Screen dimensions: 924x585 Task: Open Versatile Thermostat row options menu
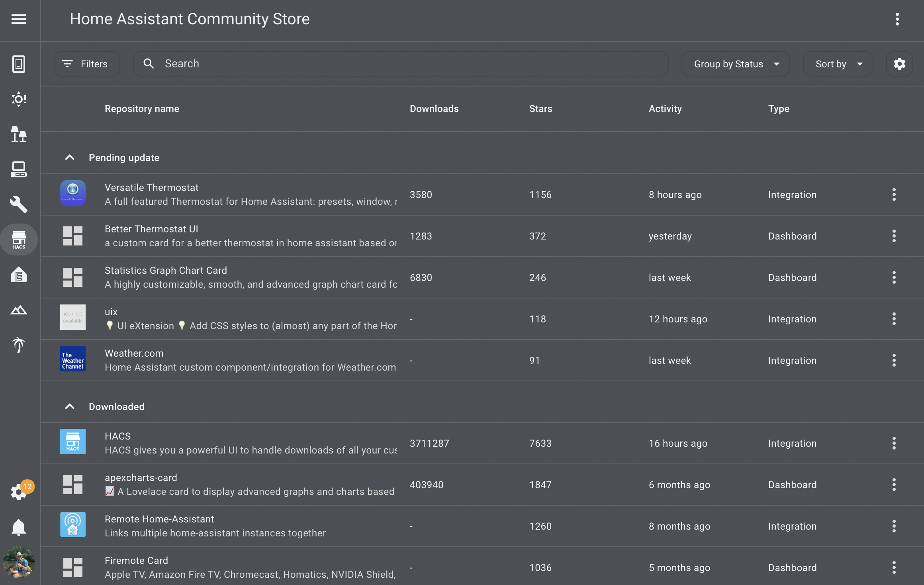pos(894,194)
